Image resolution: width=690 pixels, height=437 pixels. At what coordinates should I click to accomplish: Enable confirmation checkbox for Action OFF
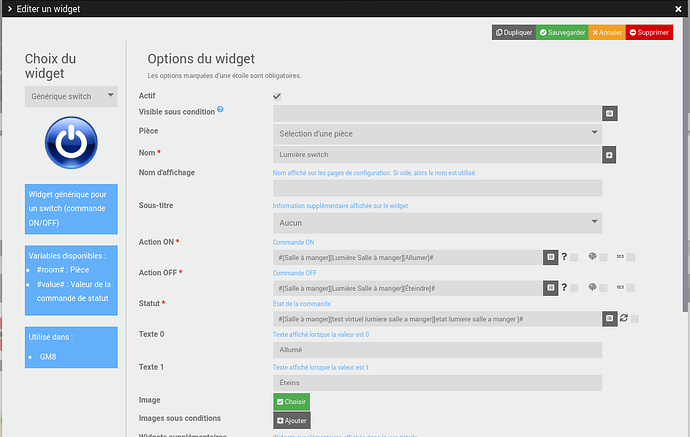pyautogui.click(x=574, y=288)
